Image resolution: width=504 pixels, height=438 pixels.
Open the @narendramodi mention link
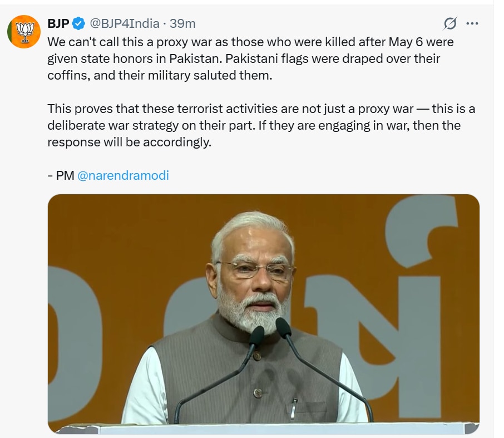pos(123,175)
